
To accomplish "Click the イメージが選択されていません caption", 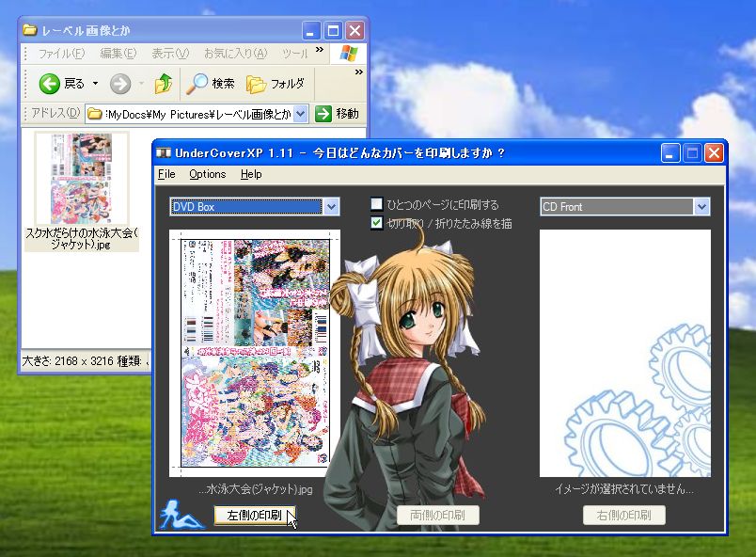I will pos(624,489).
